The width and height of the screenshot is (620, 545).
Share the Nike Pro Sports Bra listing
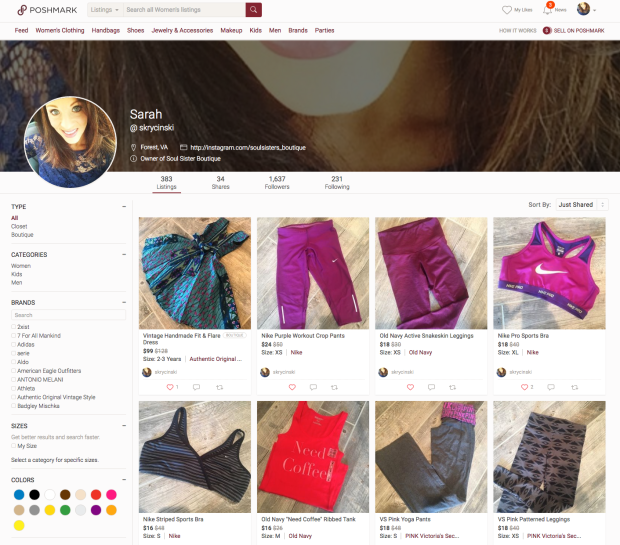575,387
